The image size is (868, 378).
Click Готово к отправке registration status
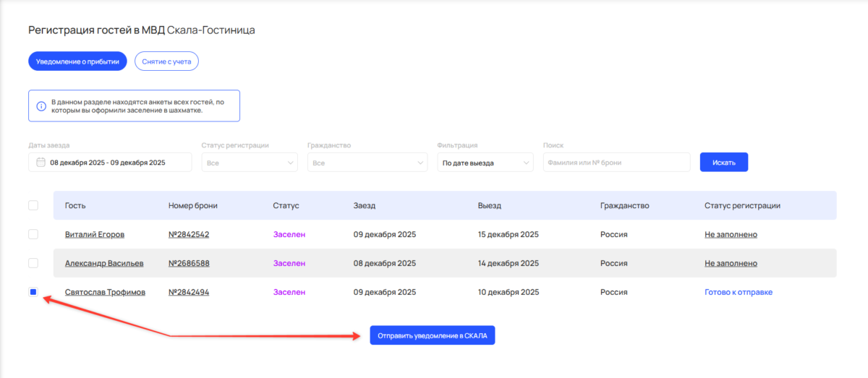[739, 292]
